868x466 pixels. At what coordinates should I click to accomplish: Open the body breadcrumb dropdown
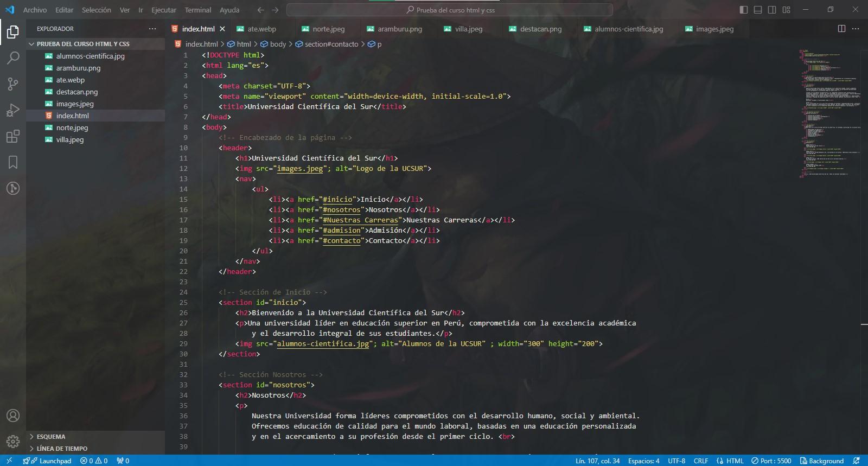coord(273,44)
